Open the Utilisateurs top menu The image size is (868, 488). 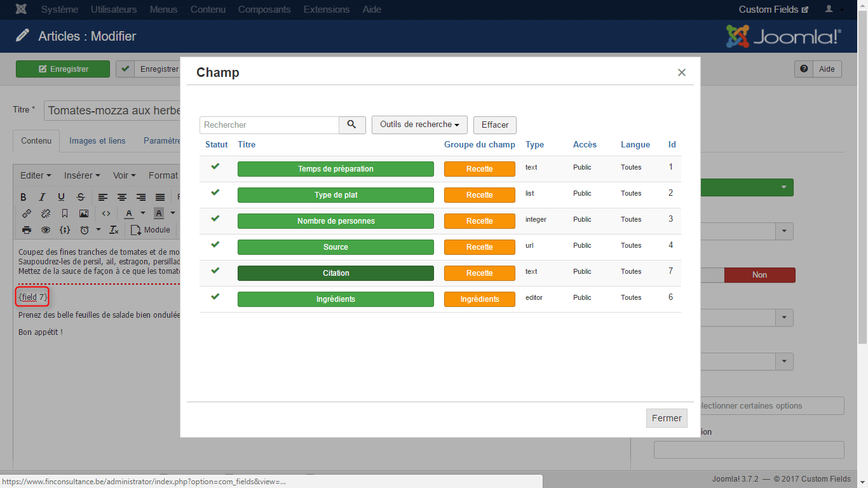(x=114, y=10)
